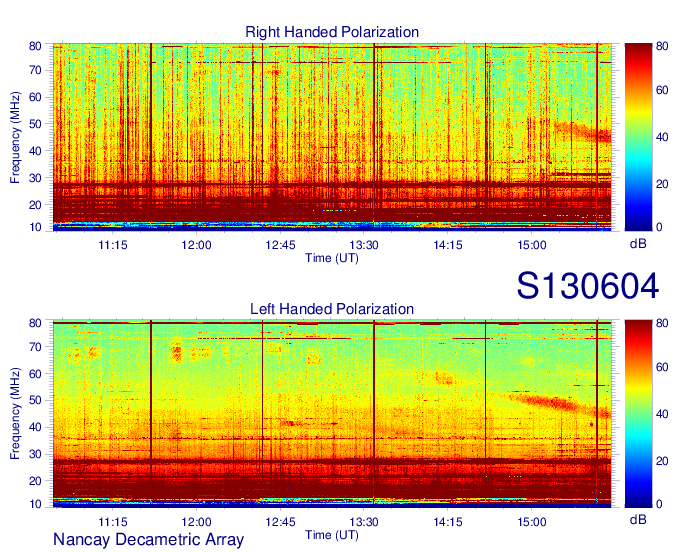The image size is (680, 552).
Task: Click the "0" label on the lower color bar
Action: pyautogui.click(x=659, y=504)
